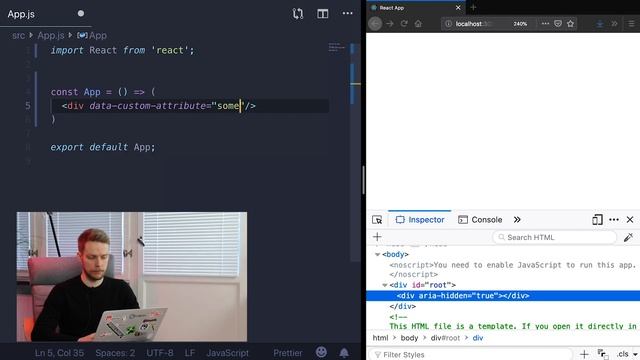
Task: Collapse the body element in the tree
Action: pyautogui.click(x=378, y=254)
